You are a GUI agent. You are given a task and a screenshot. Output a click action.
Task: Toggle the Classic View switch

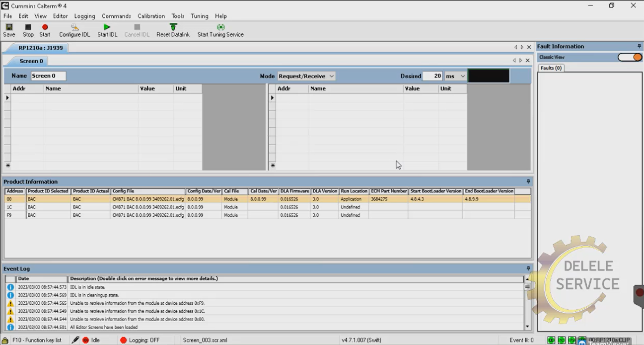(x=630, y=57)
